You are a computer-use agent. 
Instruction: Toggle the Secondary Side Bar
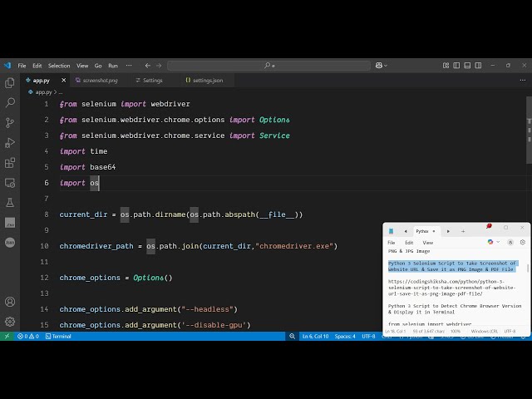click(x=478, y=65)
